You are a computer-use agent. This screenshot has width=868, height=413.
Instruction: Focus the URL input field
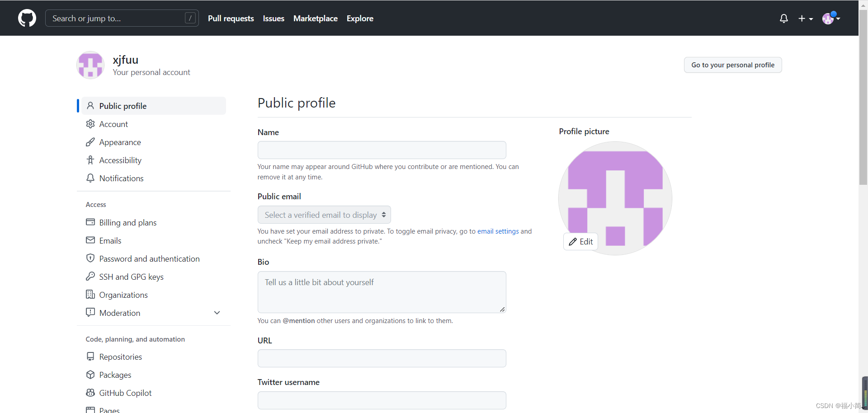(382, 358)
